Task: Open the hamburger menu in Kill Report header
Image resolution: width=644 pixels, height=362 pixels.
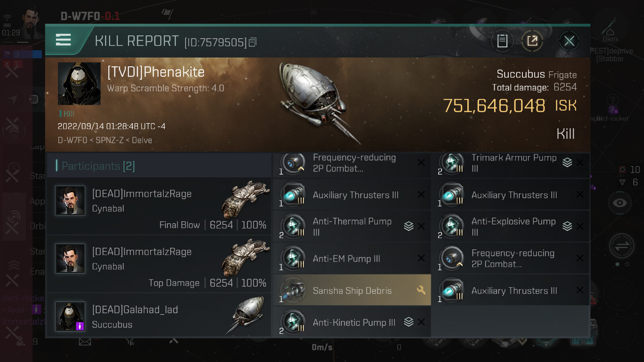Action: (x=63, y=40)
